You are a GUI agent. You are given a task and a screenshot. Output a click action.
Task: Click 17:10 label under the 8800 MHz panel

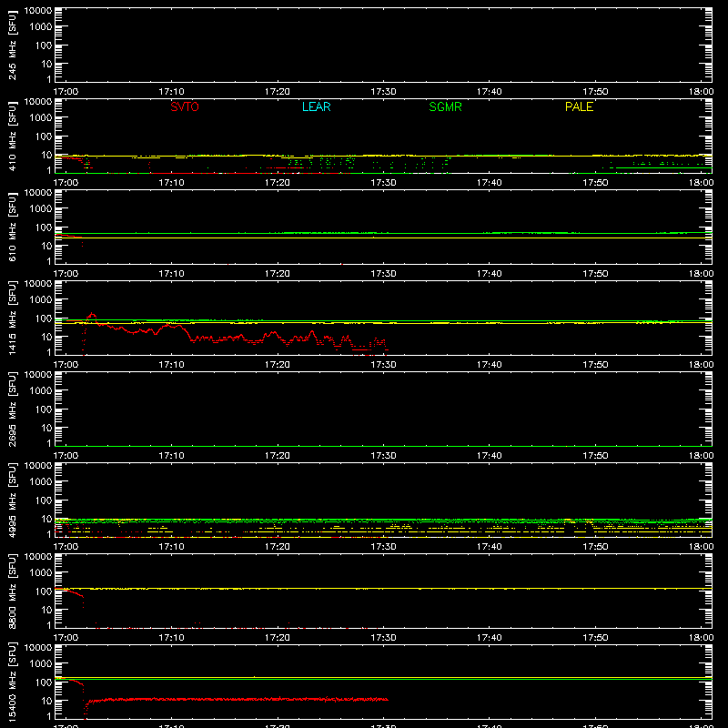[x=171, y=638]
